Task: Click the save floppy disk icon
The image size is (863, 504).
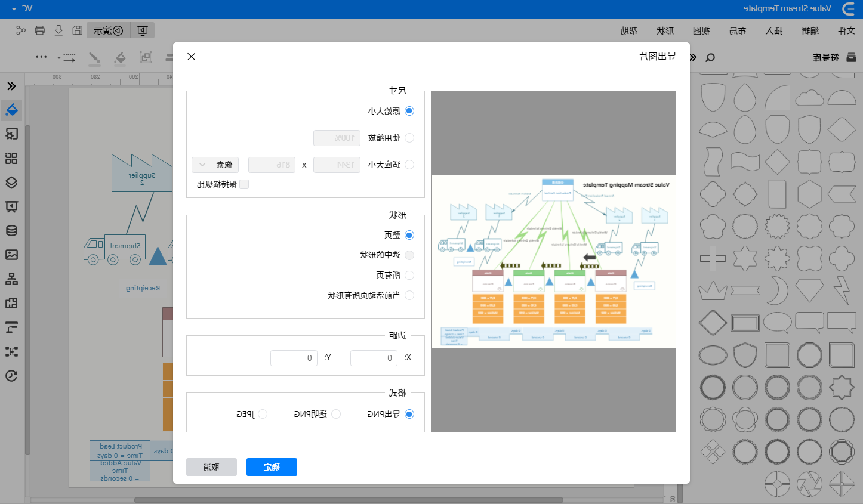Action: click(78, 30)
